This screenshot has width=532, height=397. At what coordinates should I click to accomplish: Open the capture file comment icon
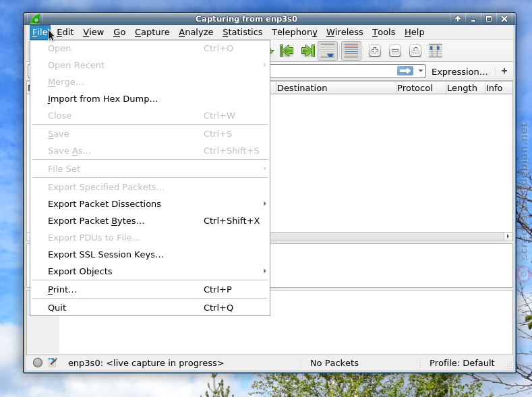coord(53,363)
